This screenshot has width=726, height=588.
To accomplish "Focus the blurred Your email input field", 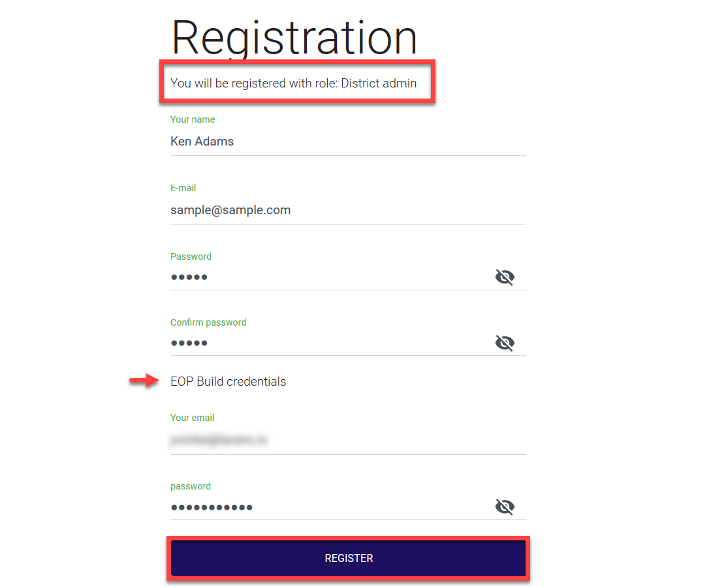I will pos(326,441).
